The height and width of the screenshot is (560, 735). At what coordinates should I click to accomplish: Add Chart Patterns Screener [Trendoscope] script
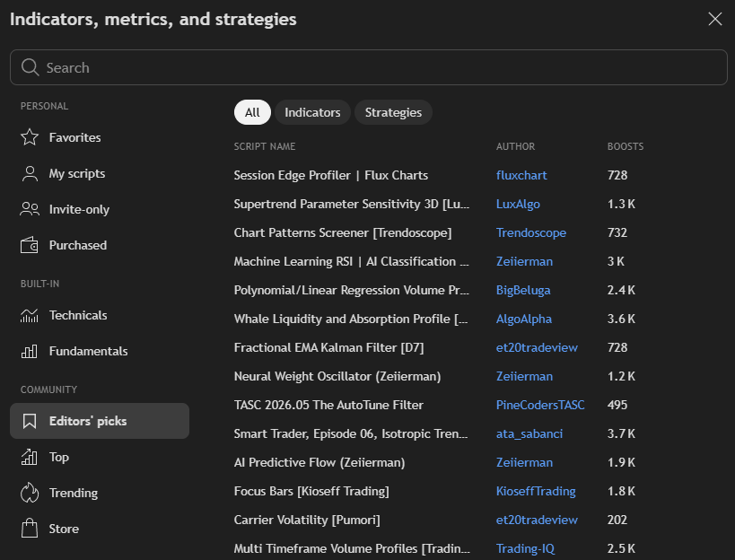343,233
